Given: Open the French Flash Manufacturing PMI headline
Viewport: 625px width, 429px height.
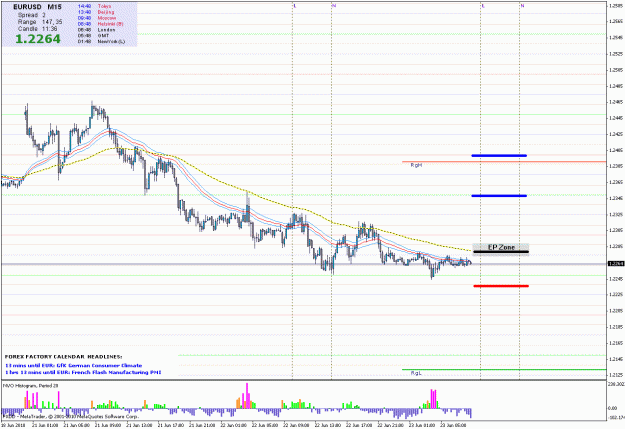Looking at the screenshot, I should coord(83,372).
